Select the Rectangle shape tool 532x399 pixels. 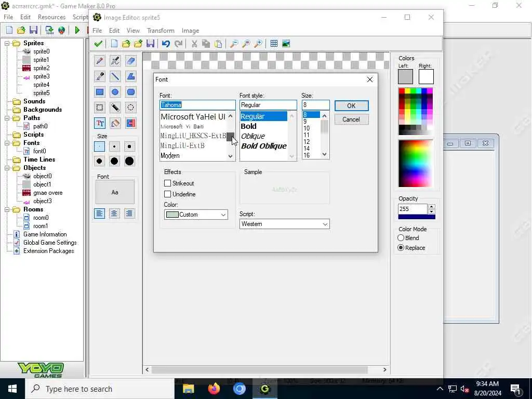[100, 92]
